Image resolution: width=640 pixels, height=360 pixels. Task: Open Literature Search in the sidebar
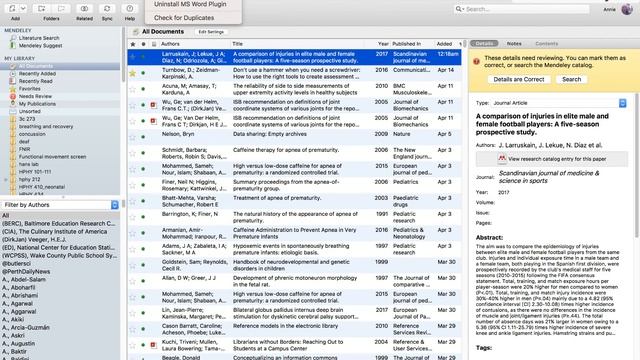tap(39, 38)
